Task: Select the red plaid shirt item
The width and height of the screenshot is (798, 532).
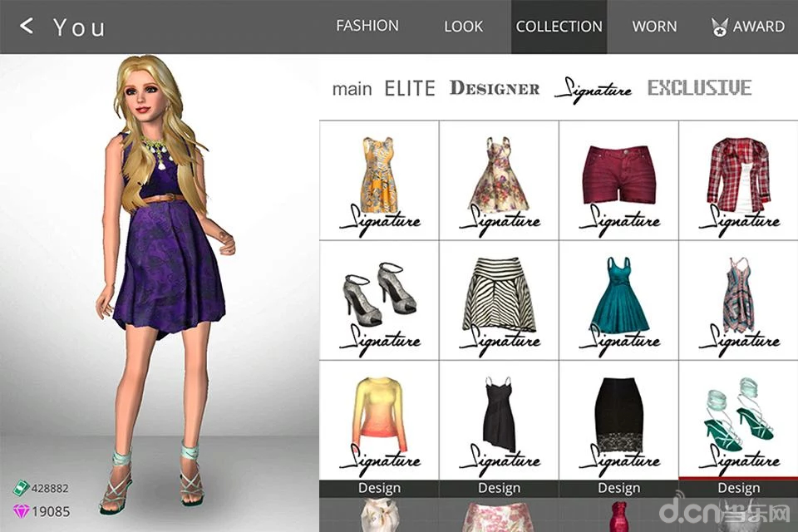Action: pyautogui.click(x=738, y=180)
